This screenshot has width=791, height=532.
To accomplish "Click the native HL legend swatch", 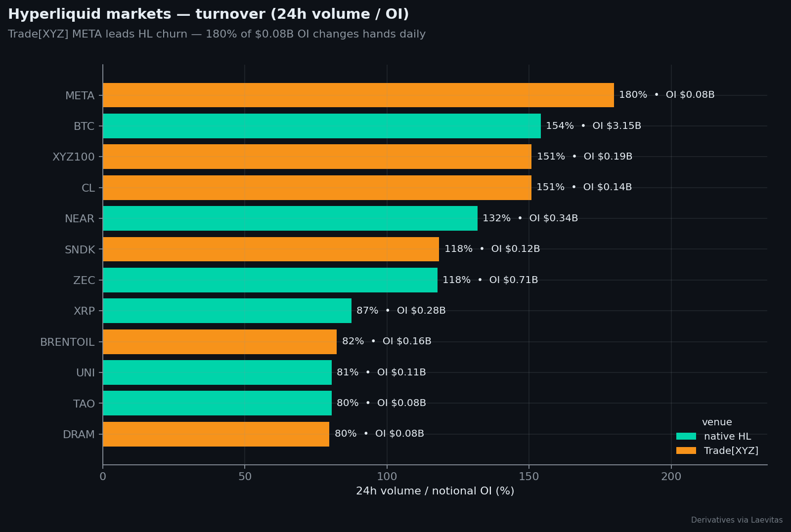I will 686,436.
